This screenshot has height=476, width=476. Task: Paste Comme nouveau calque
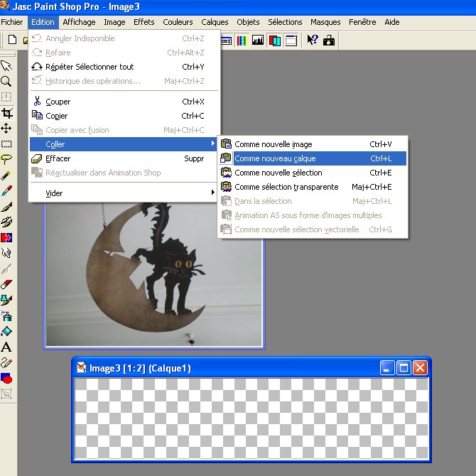coord(313,158)
